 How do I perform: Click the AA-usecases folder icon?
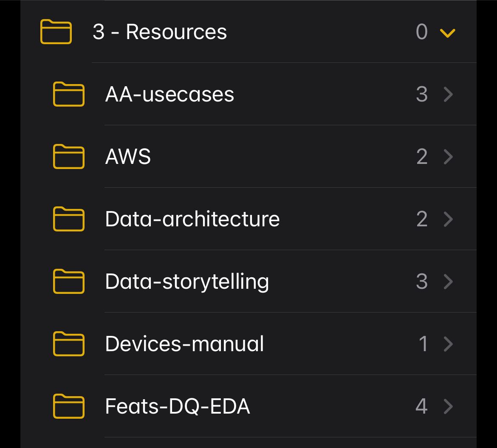pyautogui.click(x=68, y=94)
